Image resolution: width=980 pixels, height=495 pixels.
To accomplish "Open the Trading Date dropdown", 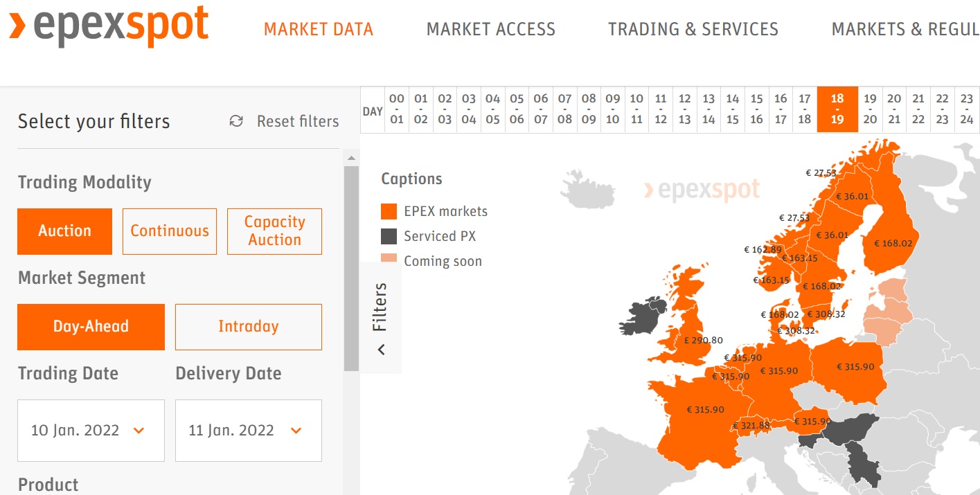I will coord(91,431).
